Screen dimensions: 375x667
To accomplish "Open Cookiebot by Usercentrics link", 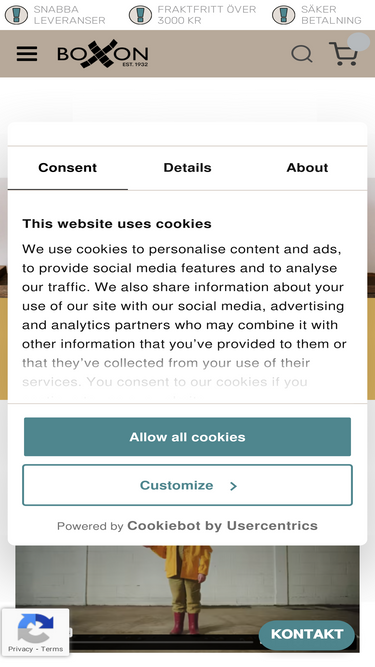I will point(222,526).
